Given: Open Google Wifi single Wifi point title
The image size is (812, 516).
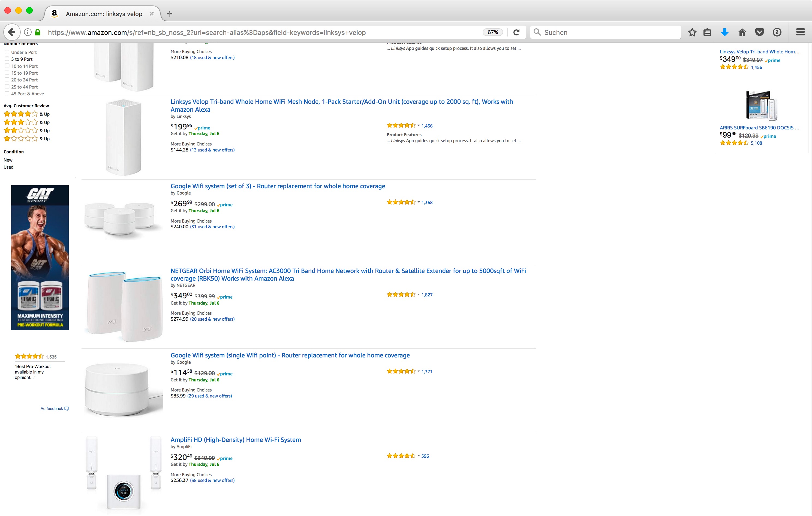Looking at the screenshot, I should pos(290,355).
